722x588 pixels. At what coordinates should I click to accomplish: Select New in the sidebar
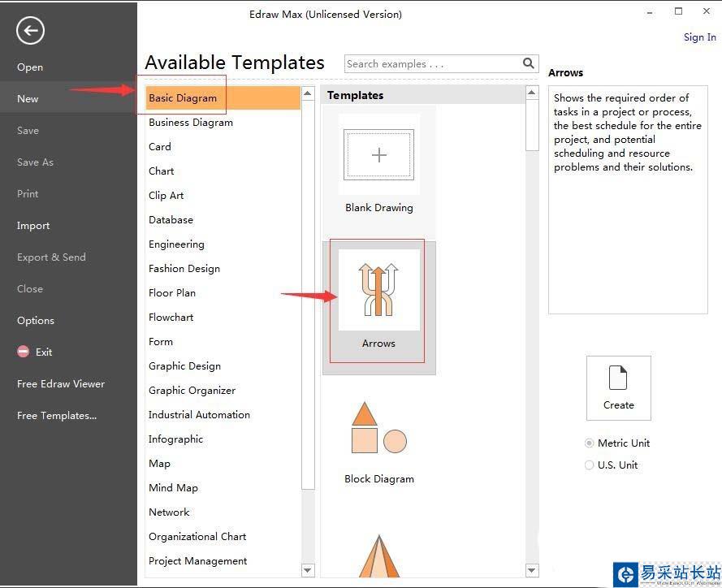[28, 99]
